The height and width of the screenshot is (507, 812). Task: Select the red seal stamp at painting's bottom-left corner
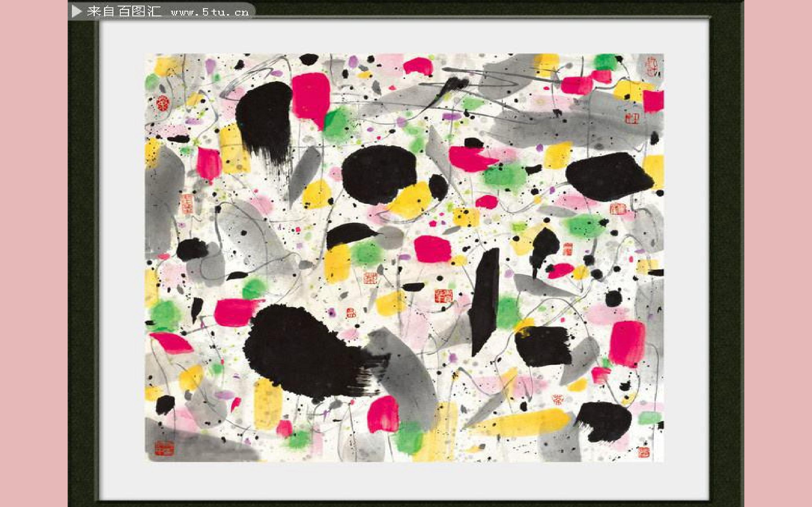164,448
